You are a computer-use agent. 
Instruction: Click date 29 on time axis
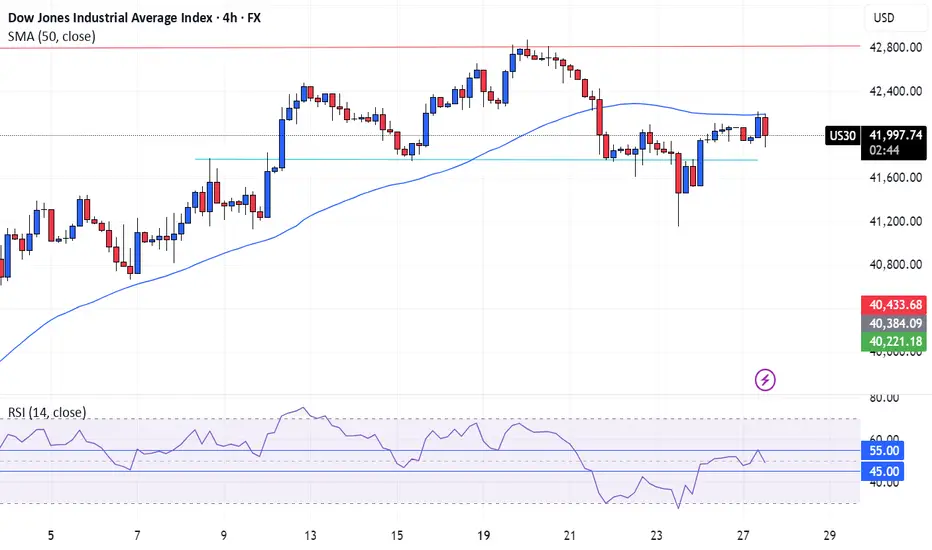tap(829, 535)
